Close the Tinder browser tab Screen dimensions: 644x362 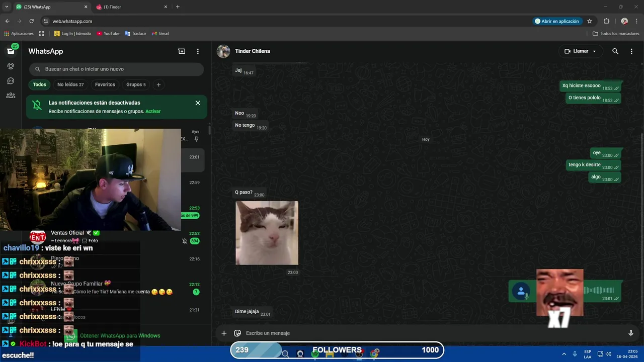[x=166, y=7]
